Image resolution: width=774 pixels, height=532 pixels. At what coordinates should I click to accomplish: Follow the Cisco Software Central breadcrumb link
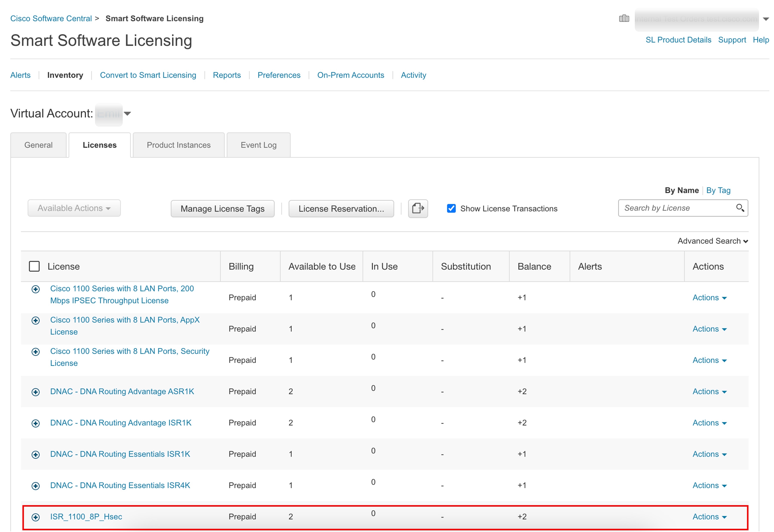click(x=51, y=18)
